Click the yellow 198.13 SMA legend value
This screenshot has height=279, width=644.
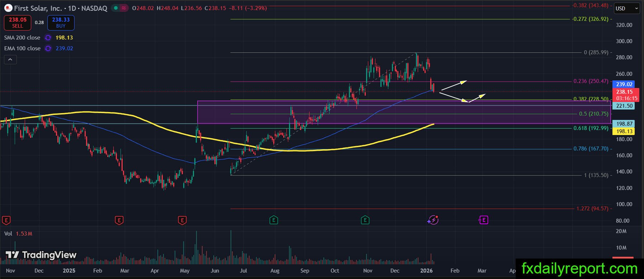point(64,38)
